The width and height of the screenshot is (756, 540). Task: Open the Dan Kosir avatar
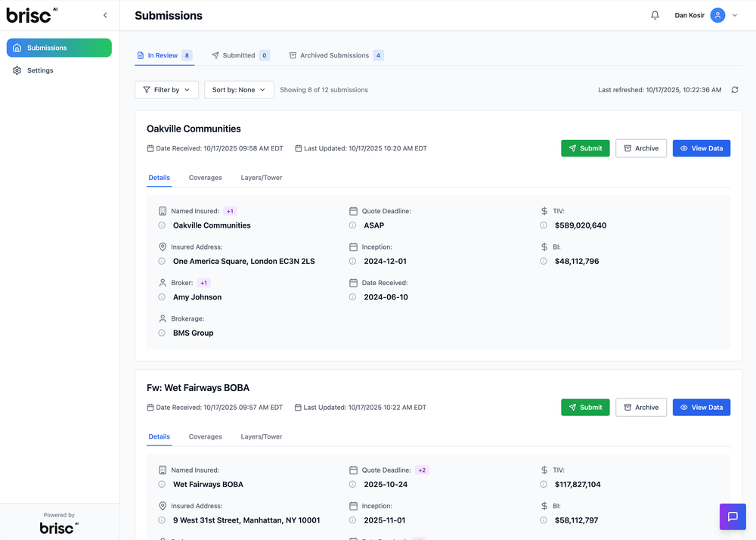(717, 14)
